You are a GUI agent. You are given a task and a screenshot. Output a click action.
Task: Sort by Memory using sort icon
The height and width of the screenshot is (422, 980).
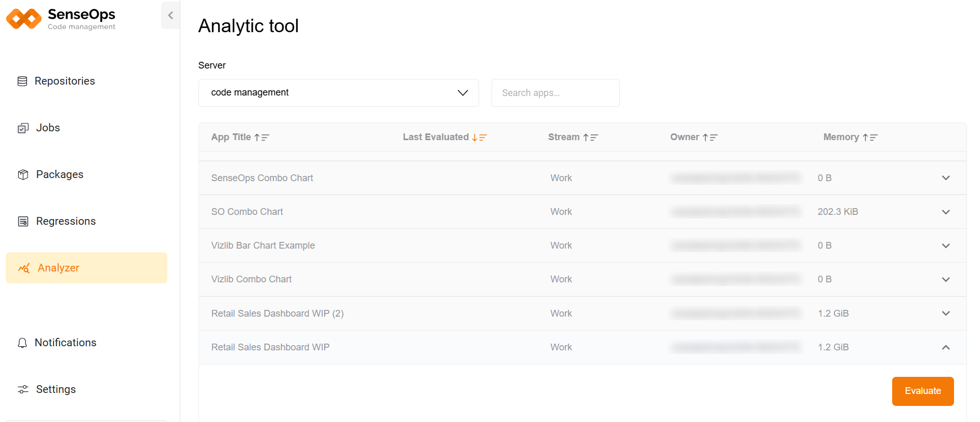click(x=870, y=138)
